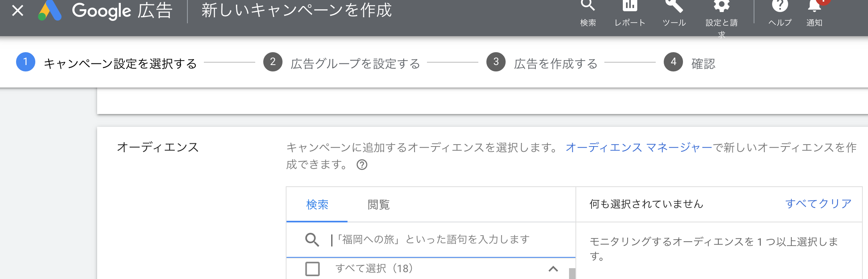Open the レポート chart icon
The image size is (868, 279).
[x=630, y=6]
